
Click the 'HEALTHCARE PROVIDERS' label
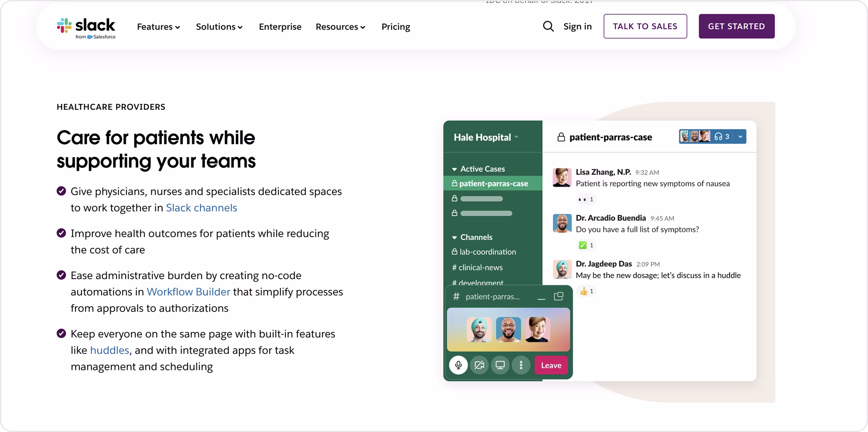tap(111, 107)
